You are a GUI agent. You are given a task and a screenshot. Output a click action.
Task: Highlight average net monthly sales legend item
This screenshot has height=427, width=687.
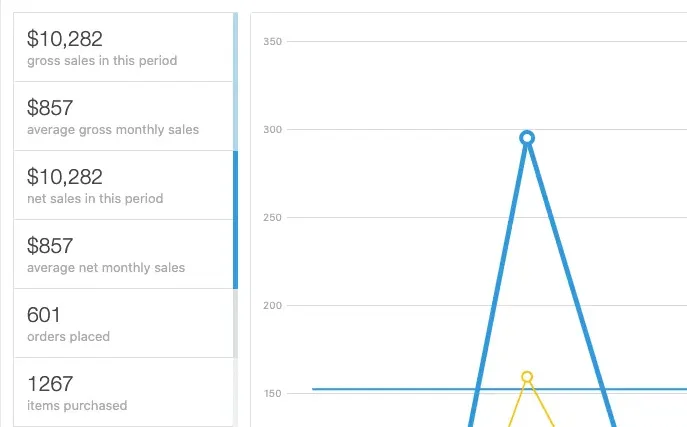[124, 254]
